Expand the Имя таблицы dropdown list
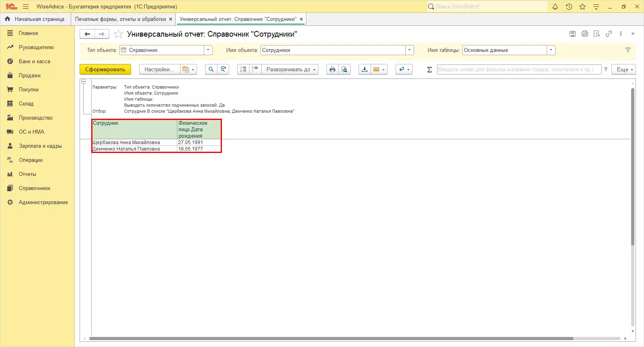The image size is (644, 347). click(551, 50)
